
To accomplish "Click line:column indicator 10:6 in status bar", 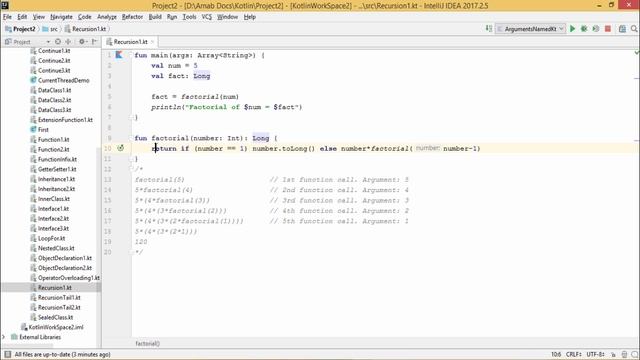I will tap(556, 354).
